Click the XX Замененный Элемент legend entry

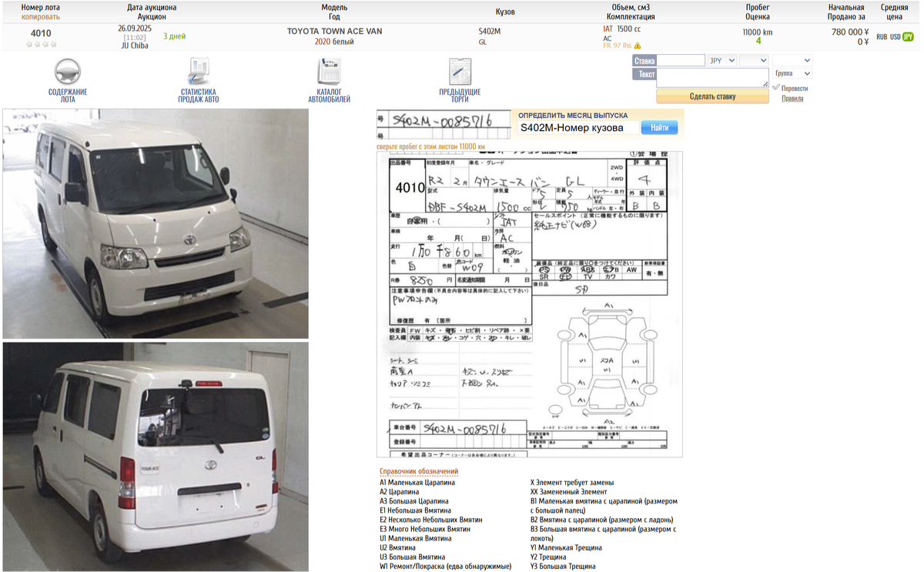[568, 492]
